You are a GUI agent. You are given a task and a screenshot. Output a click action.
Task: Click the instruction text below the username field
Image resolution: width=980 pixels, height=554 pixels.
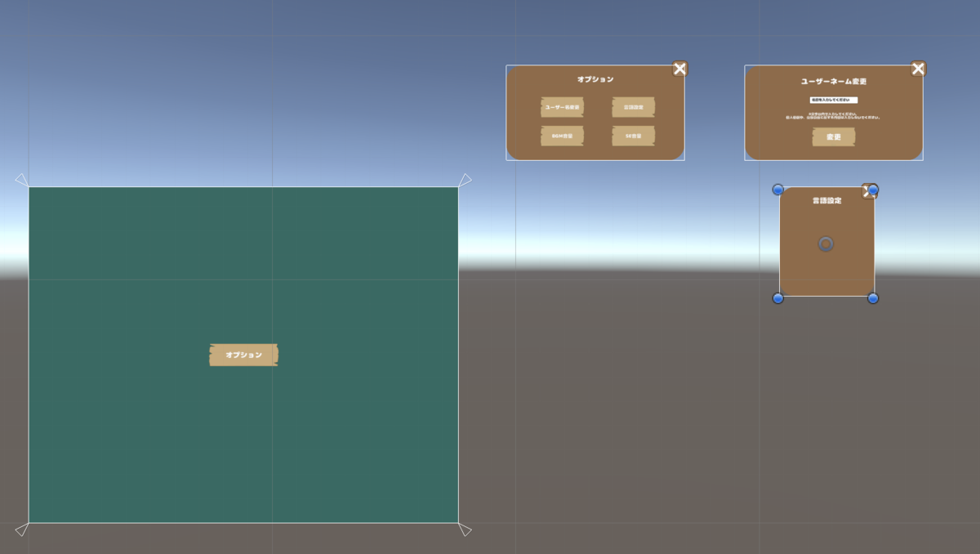click(834, 115)
